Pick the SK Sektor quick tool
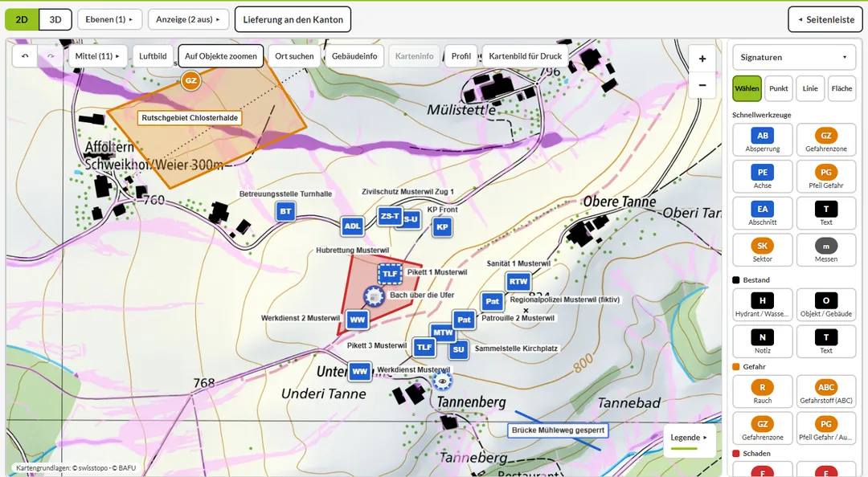This screenshot has width=868, height=477. pyautogui.click(x=762, y=250)
